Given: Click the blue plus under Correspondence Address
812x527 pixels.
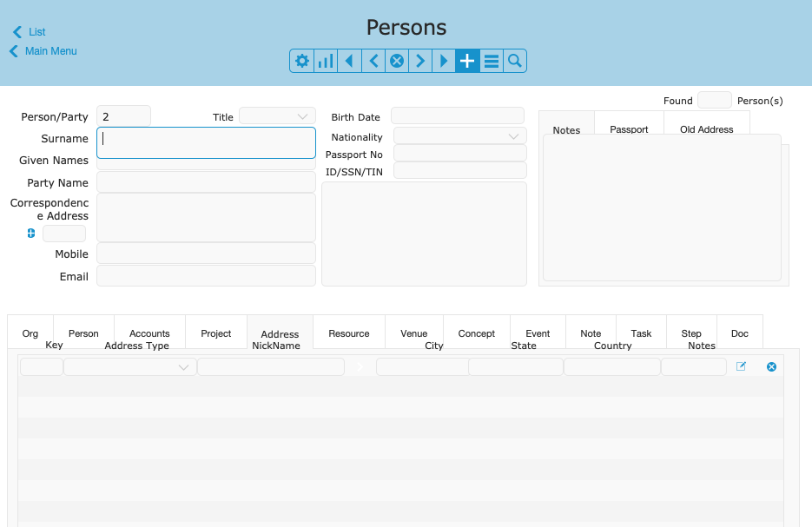Looking at the screenshot, I should point(31,233).
